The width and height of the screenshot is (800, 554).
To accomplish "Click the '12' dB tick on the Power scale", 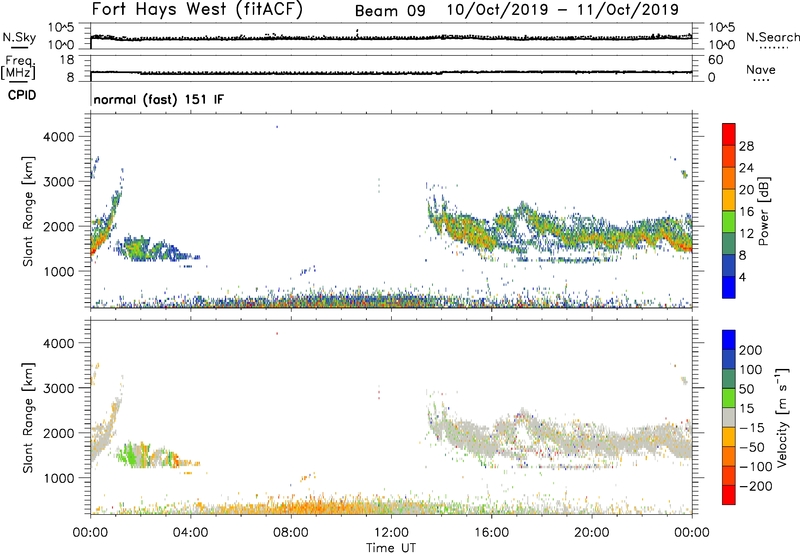I will click(746, 233).
